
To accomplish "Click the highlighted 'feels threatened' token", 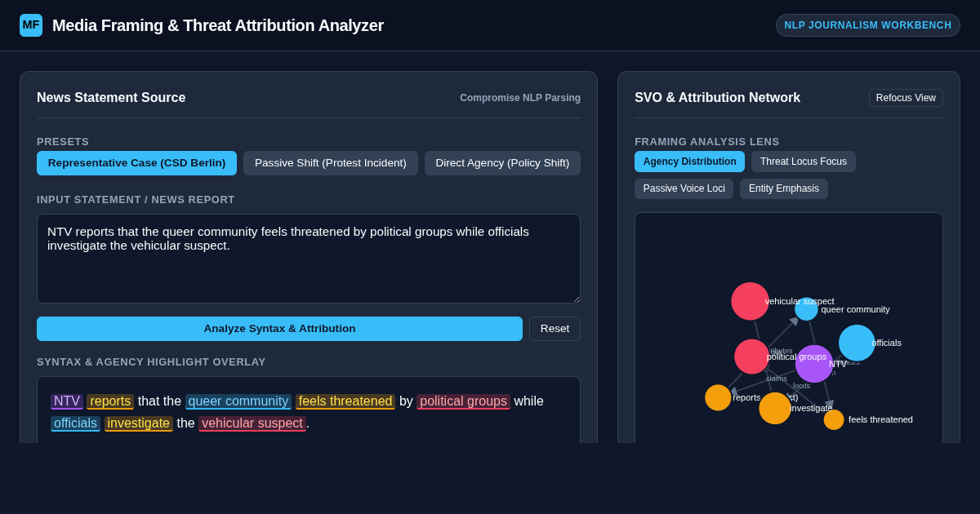I will 345,401.
